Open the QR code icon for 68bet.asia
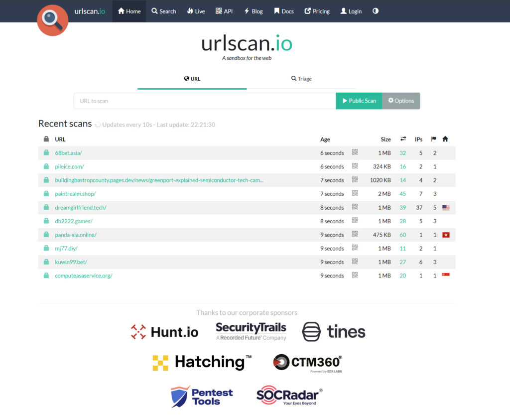Image resolution: width=510 pixels, height=420 pixels. [355, 152]
